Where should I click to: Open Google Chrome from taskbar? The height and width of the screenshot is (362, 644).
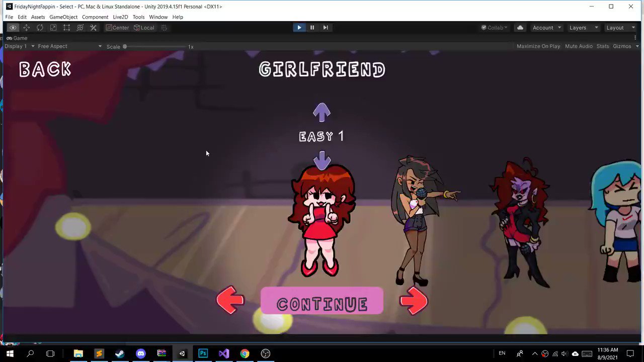coord(245,353)
